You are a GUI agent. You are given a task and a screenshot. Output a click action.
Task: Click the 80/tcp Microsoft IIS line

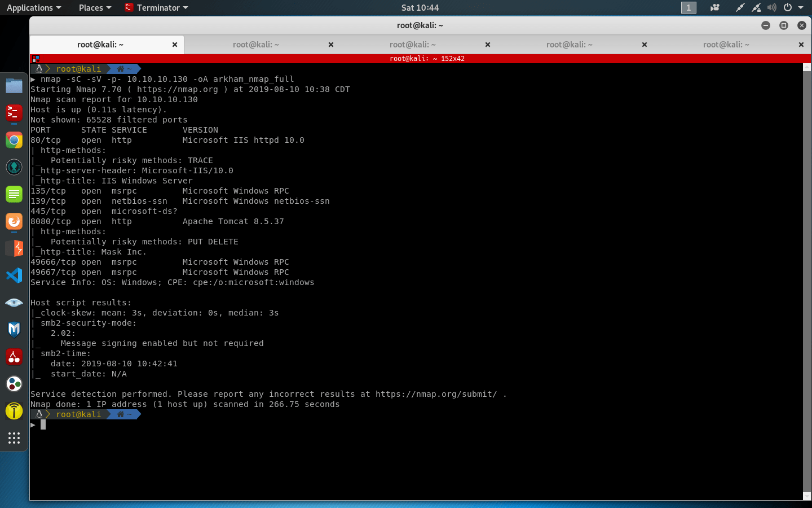point(167,140)
